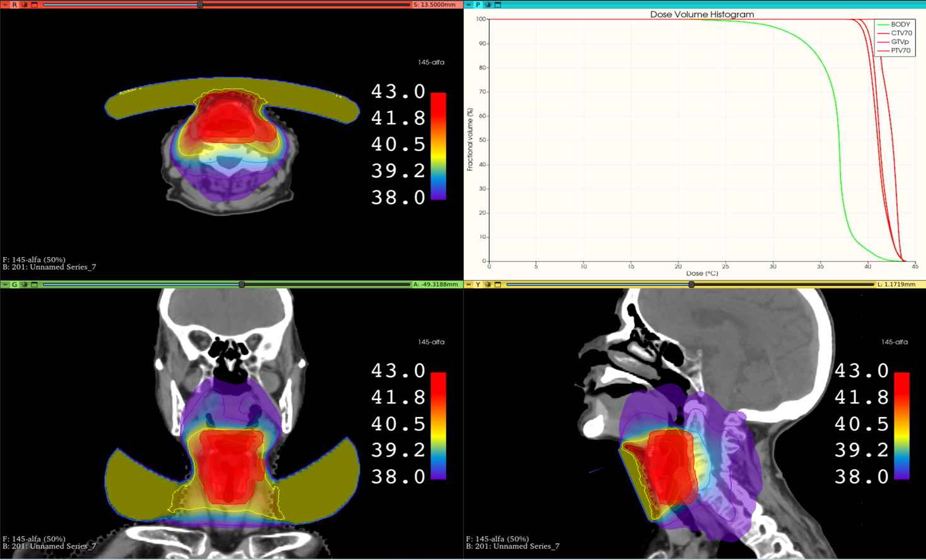This screenshot has width=926, height=560.
Task: Maximize the Green slice view layout
Action: pos(35,285)
